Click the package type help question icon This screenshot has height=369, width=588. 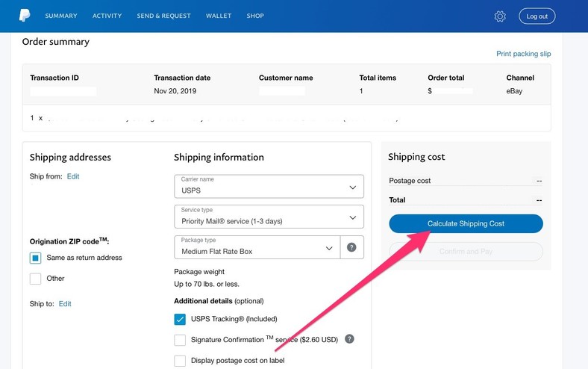pyautogui.click(x=351, y=247)
